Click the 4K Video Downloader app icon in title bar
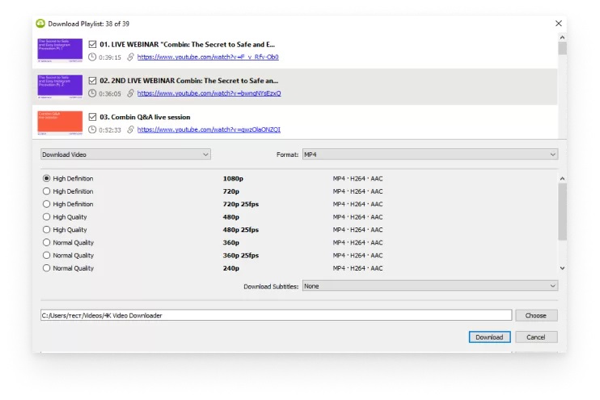Screen dimensions: 600x400 click(x=41, y=23)
